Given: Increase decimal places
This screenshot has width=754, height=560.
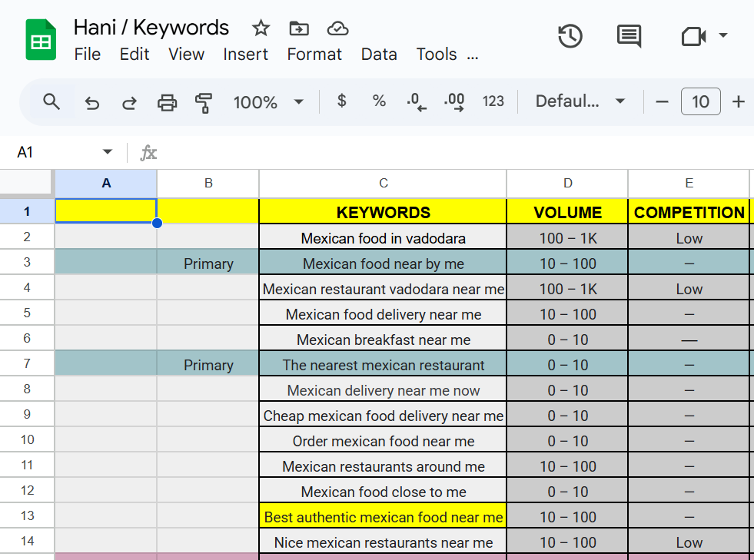Looking at the screenshot, I should [455, 101].
